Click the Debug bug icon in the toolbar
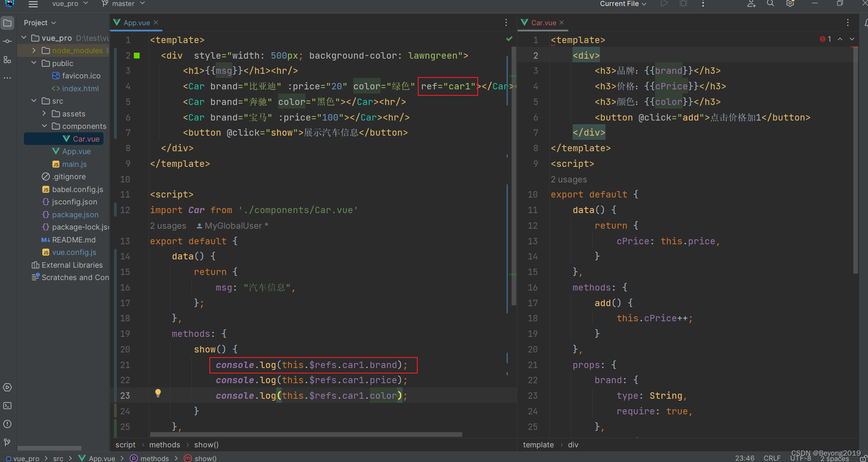The width and height of the screenshot is (868, 462). point(683,4)
